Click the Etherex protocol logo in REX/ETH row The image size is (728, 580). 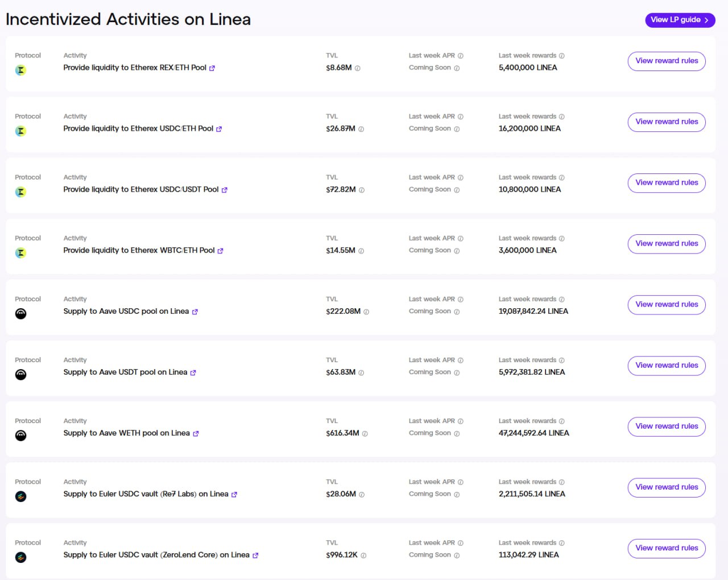click(x=20, y=71)
